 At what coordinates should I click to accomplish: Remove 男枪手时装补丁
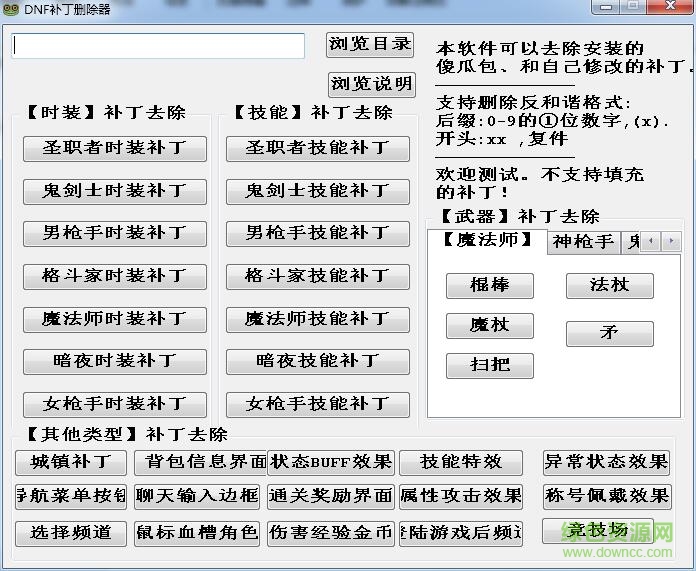click(x=115, y=234)
